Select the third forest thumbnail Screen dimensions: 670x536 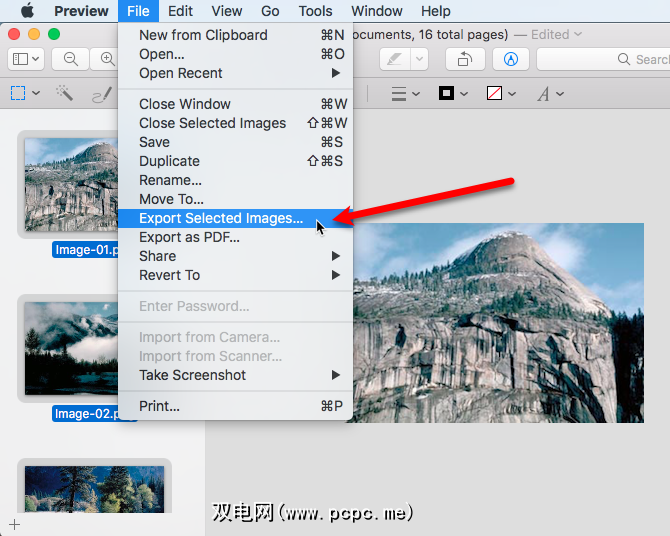tap(94, 489)
